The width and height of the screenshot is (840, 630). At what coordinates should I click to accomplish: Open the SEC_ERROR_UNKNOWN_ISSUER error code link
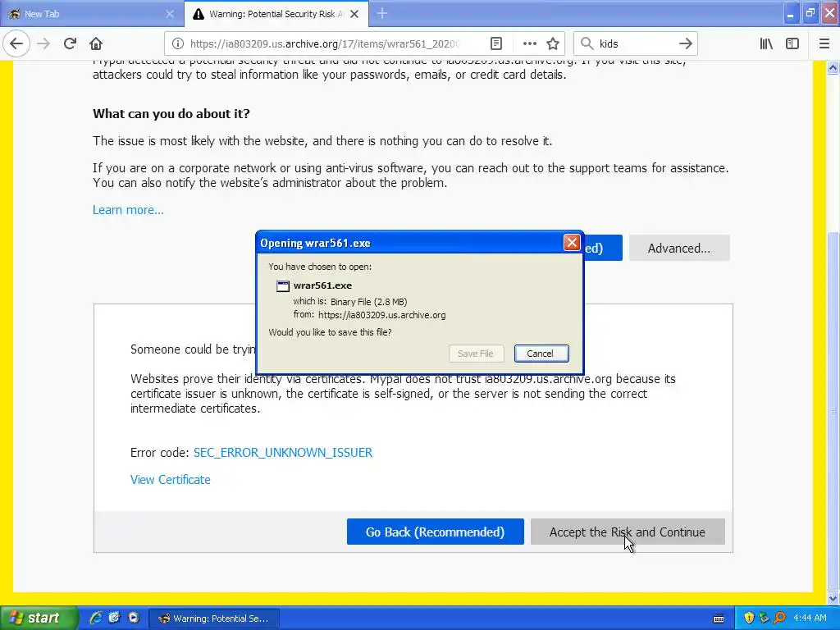283,453
